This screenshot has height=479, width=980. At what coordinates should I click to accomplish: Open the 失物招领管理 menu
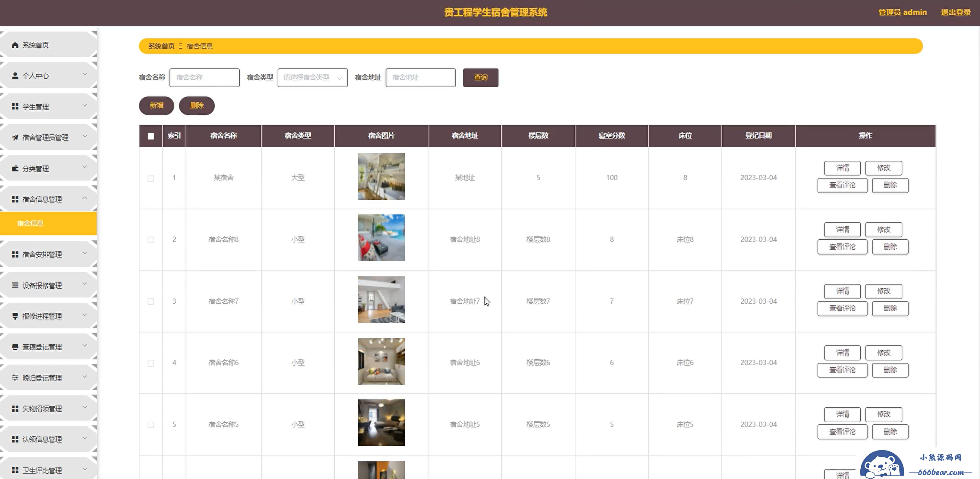click(48, 409)
